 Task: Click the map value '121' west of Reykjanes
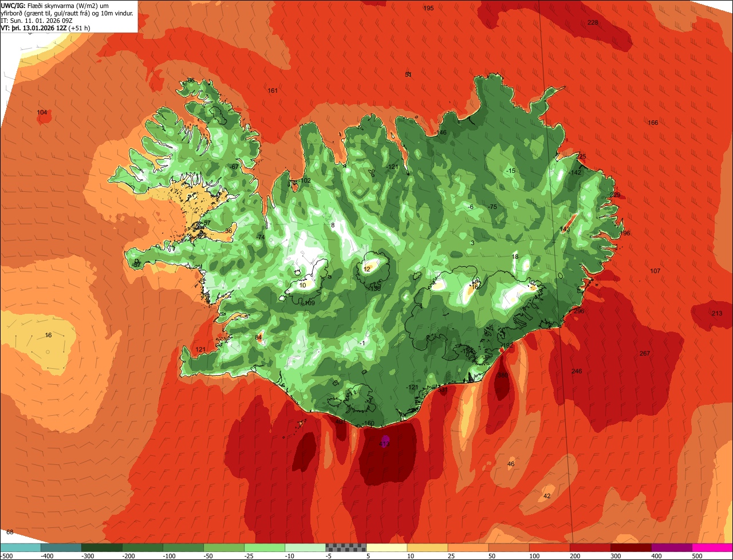pyautogui.click(x=200, y=349)
